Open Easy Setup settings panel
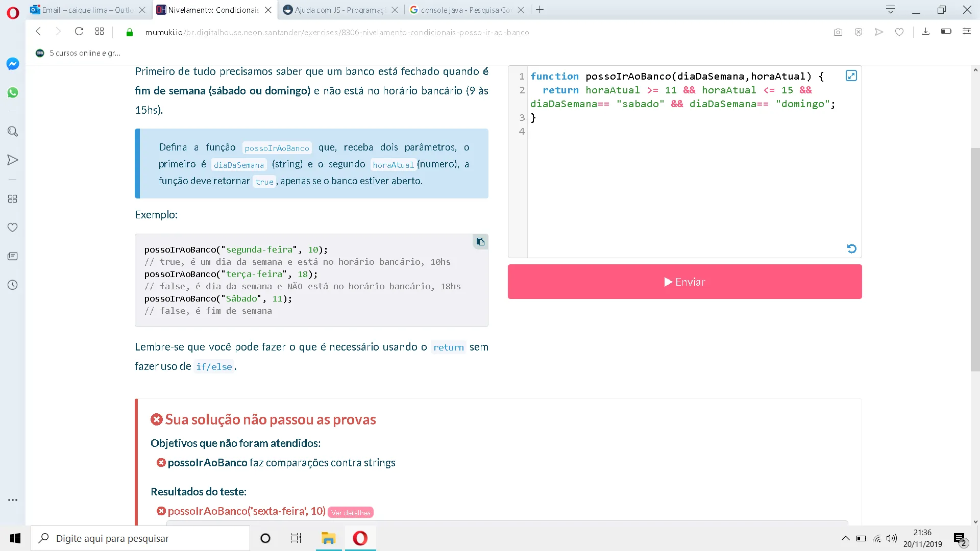The height and width of the screenshot is (551, 980). pyautogui.click(x=966, y=32)
